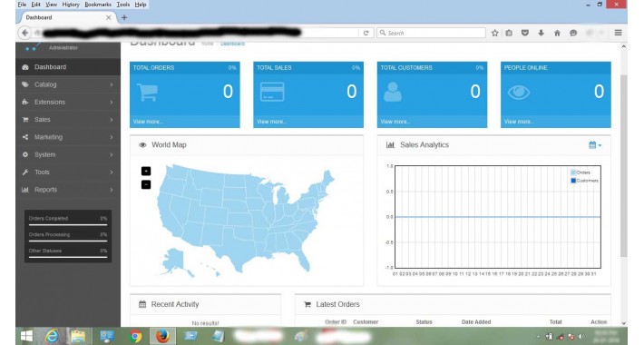The height and width of the screenshot is (345, 644).
Task: Open the Bookmarks menu
Action: (x=98, y=5)
